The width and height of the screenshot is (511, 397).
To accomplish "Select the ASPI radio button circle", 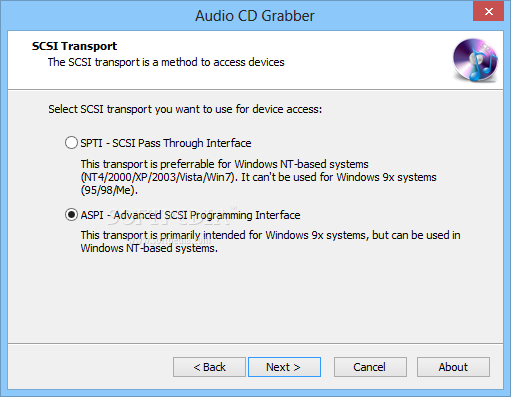I will tap(71, 215).
